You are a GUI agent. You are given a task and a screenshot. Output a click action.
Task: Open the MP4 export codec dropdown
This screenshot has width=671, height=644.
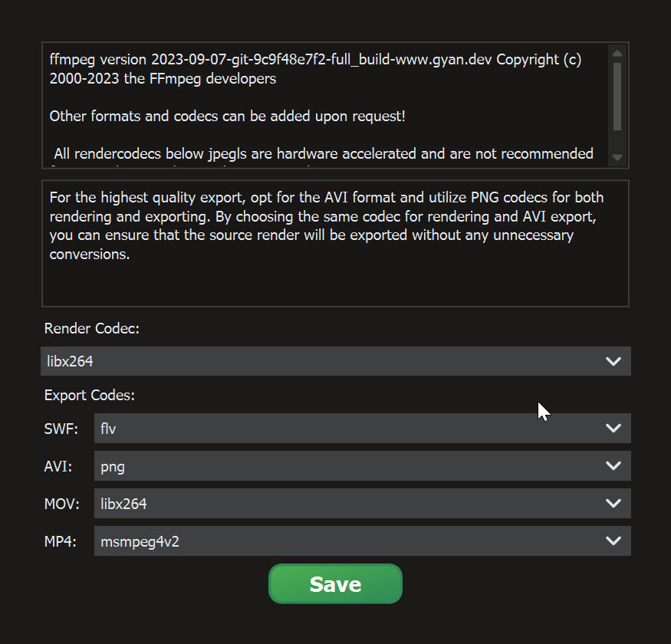pyautogui.click(x=362, y=541)
